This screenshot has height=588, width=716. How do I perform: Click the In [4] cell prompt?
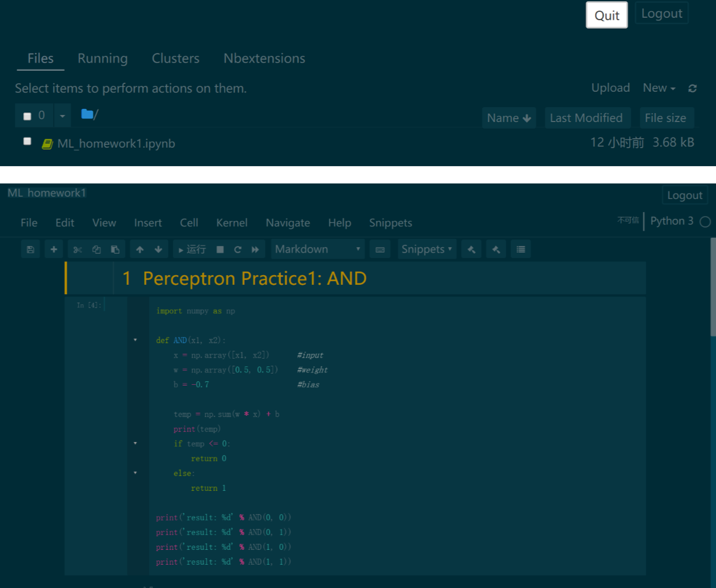(x=89, y=305)
